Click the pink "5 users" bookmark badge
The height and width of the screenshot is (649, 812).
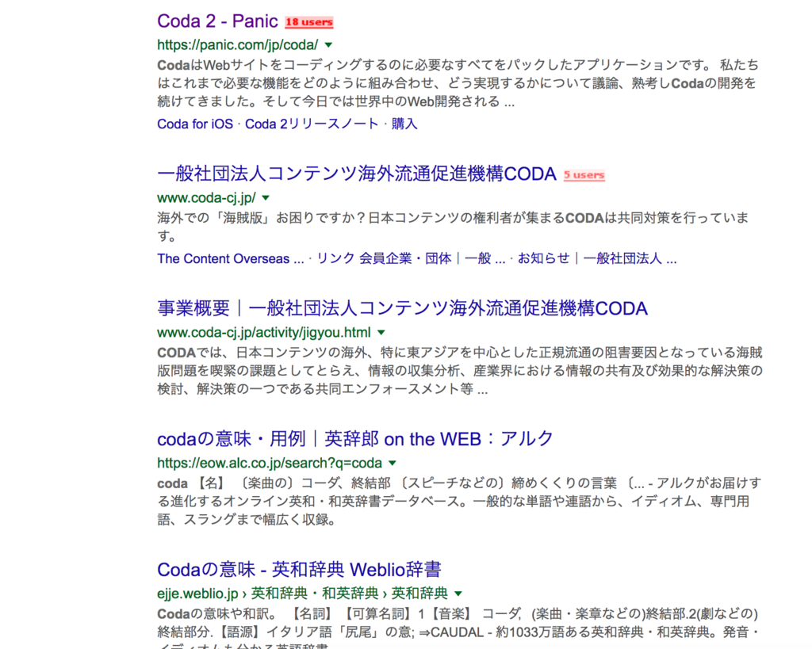[584, 175]
